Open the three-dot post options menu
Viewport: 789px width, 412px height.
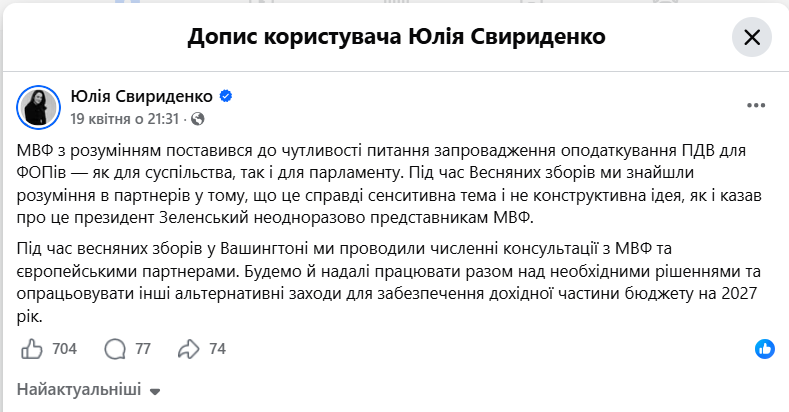click(x=756, y=105)
